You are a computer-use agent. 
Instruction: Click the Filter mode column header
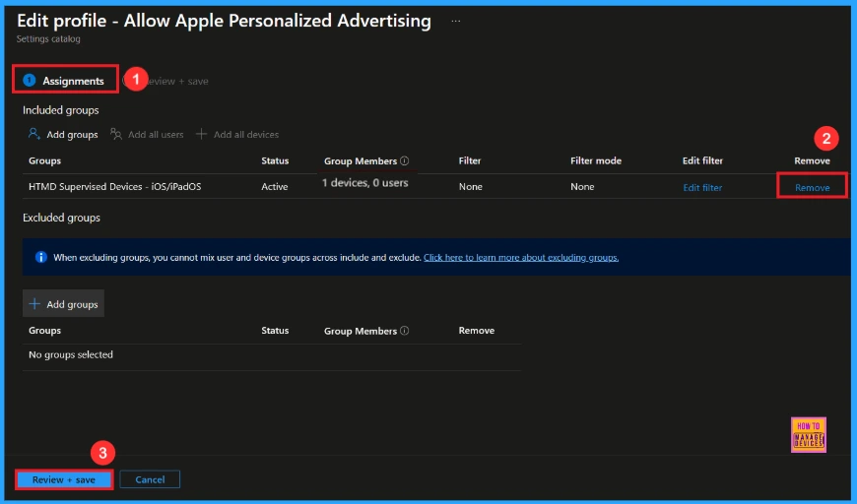click(596, 160)
